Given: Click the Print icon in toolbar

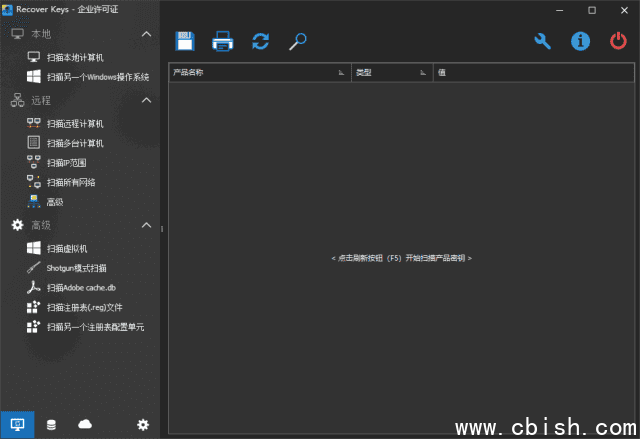Looking at the screenshot, I should point(222,41).
